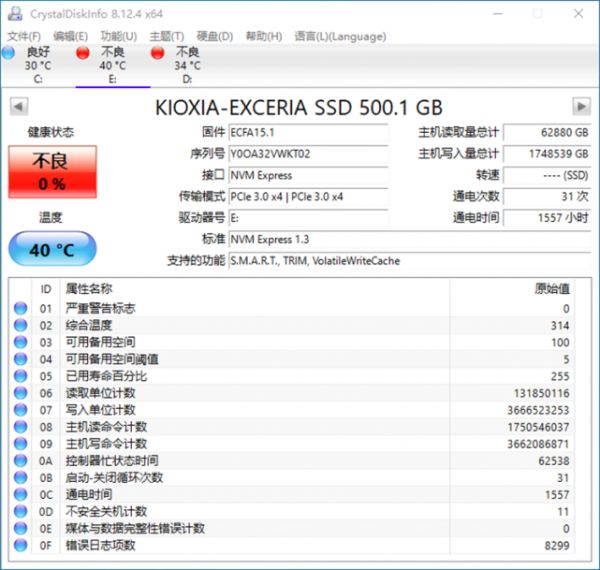Click the status orb for attribute 09 主机写命令计数
This screenshot has width=600, height=570.
(x=21, y=444)
